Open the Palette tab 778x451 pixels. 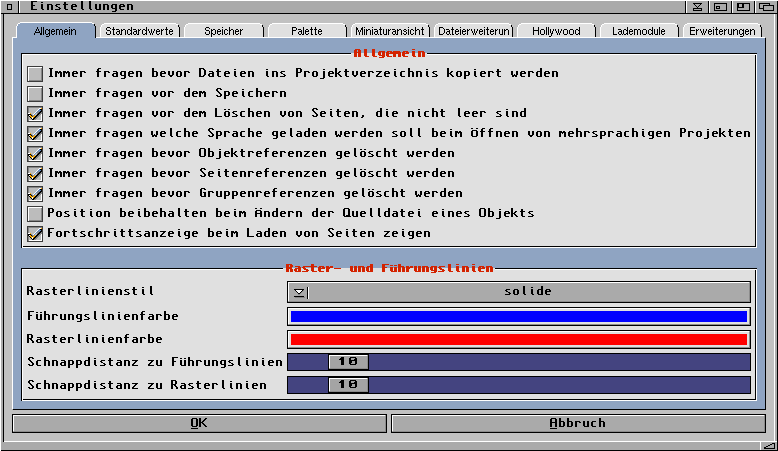306,31
